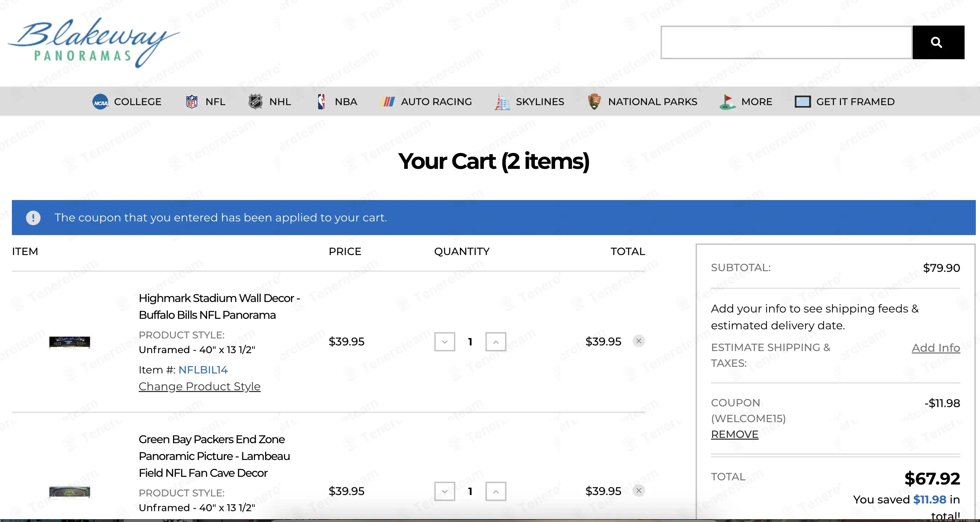980x522 pixels.
Task: Click the NBA logo icon
Action: click(321, 102)
